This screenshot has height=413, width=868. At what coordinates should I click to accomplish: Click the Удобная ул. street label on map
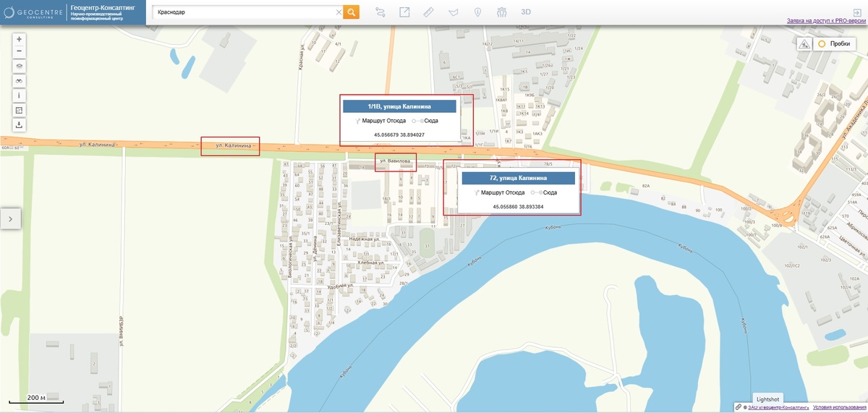point(340,286)
